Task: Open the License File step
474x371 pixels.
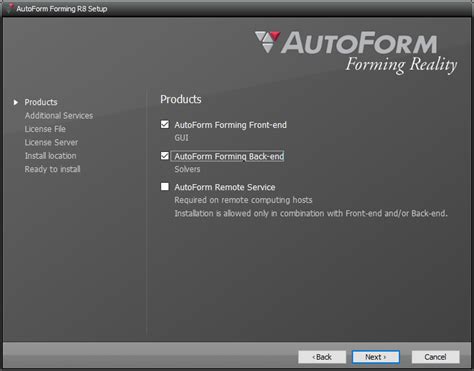Action: click(45, 129)
